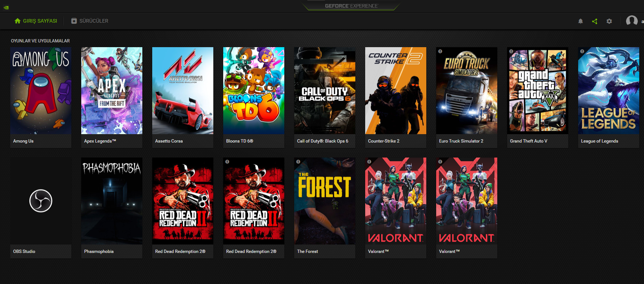Click the info badge on League of Legends
644x284 pixels.
[x=582, y=51]
